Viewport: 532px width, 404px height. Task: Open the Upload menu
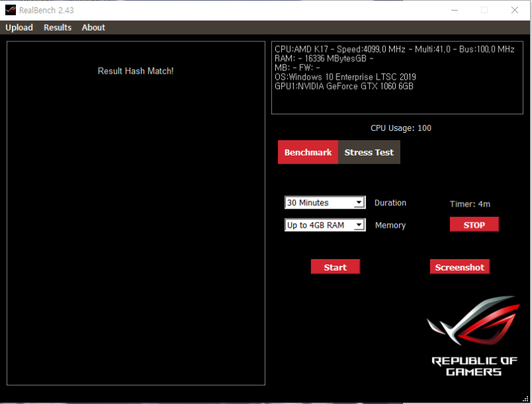click(19, 27)
